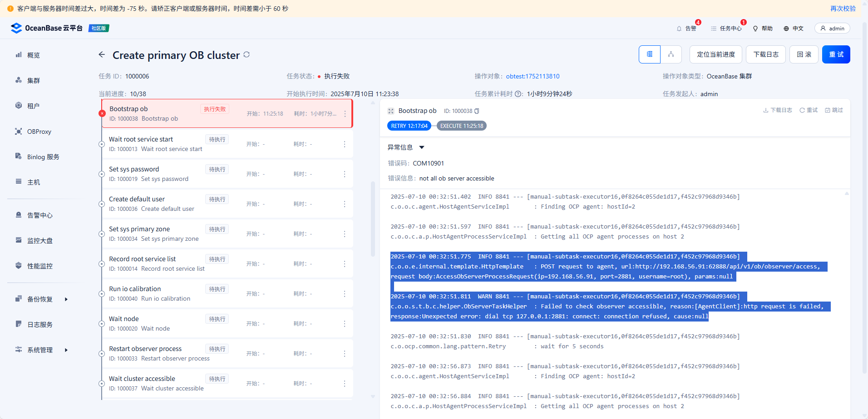The image size is (868, 419).
Task: Click the log panel scroll-up arrow
Action: 847,194
